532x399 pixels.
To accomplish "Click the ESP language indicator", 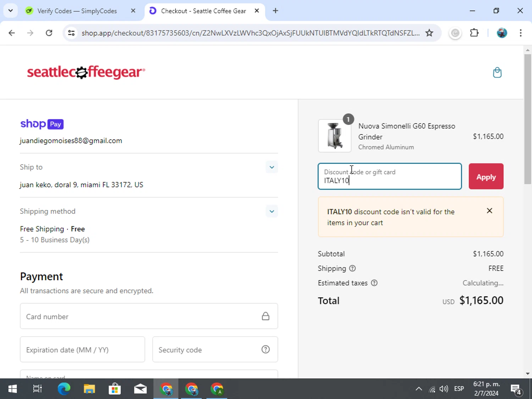I will coord(459,389).
